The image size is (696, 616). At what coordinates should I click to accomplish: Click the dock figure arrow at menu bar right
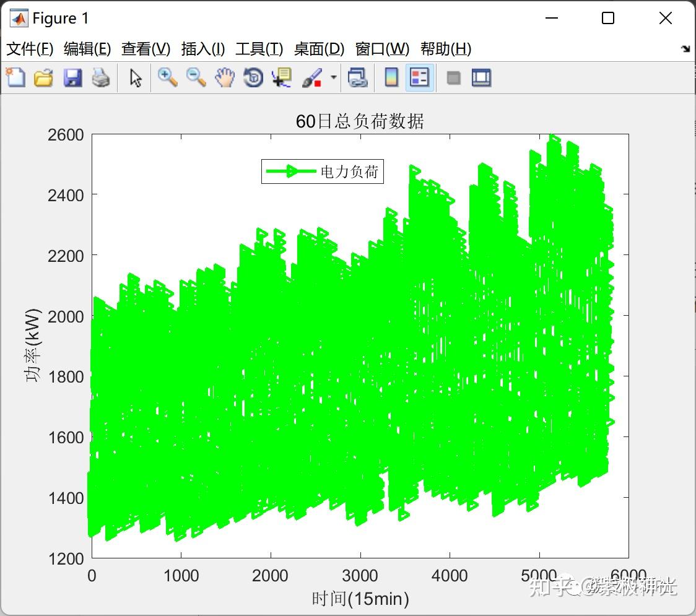click(x=685, y=49)
